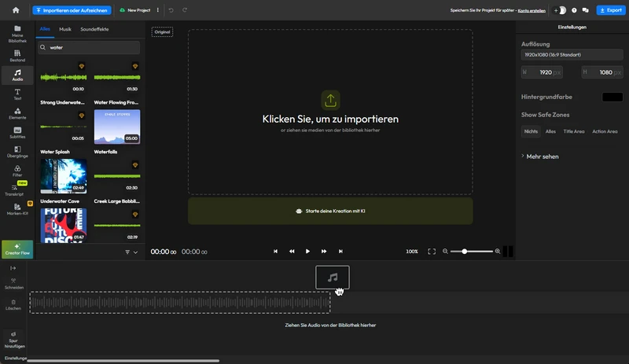Screen dimensions: 629x364
Task: Expand Mehr sehen
Action: coord(540,156)
